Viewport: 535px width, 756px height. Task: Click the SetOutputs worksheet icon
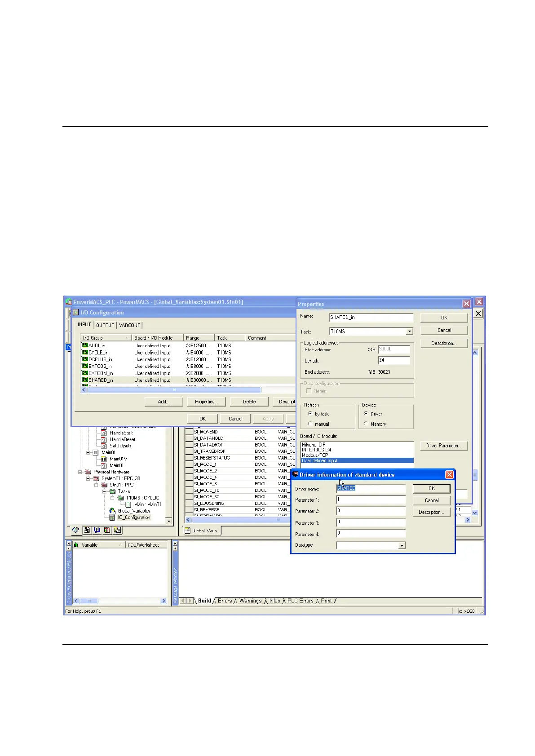pyautogui.click(x=104, y=446)
